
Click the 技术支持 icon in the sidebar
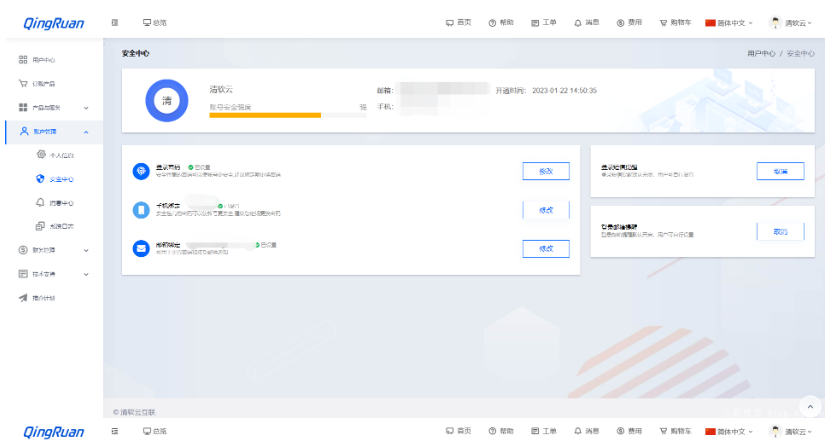[x=23, y=274]
